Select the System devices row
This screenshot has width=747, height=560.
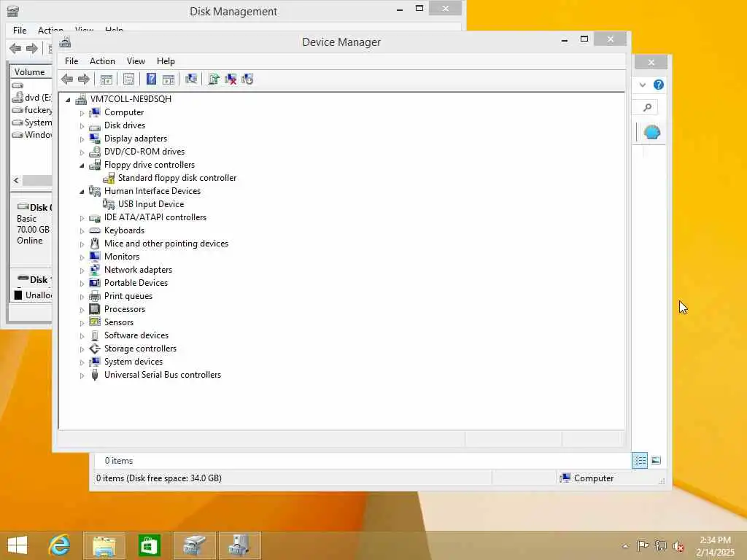pyautogui.click(x=133, y=362)
